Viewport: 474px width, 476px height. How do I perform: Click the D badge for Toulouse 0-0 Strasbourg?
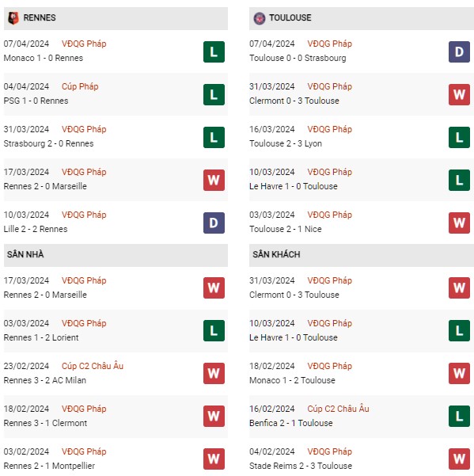tap(459, 52)
